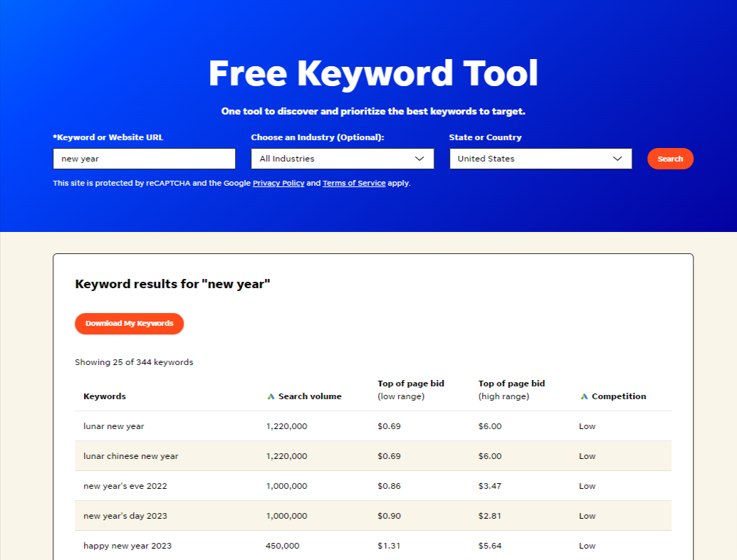Image resolution: width=737 pixels, height=560 pixels.
Task: Click the Google Ads icon beside Search volume
Action: pyautogui.click(x=271, y=396)
